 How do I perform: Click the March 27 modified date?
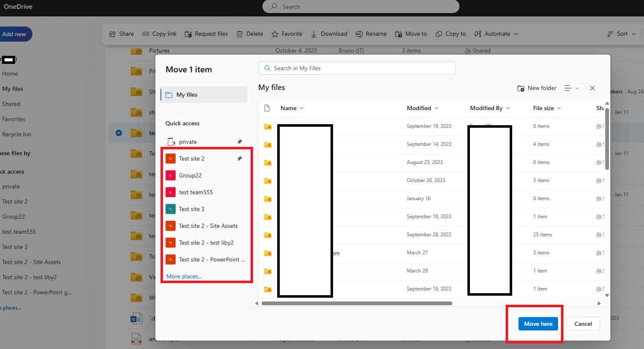pos(418,252)
